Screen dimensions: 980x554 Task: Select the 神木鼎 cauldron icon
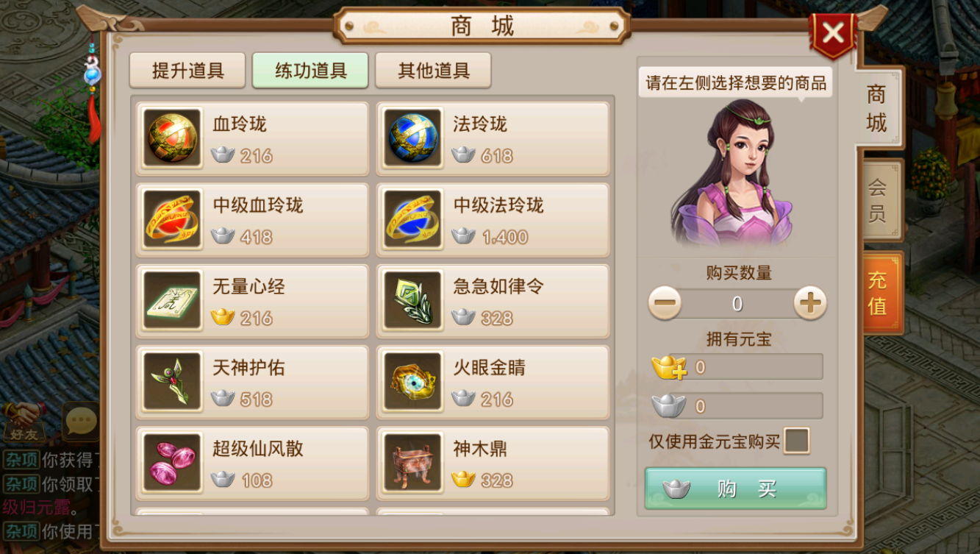pos(412,463)
